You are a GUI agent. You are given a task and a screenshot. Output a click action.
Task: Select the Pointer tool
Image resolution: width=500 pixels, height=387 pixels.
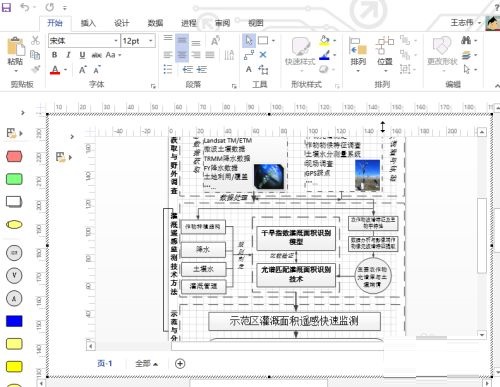click(x=249, y=40)
